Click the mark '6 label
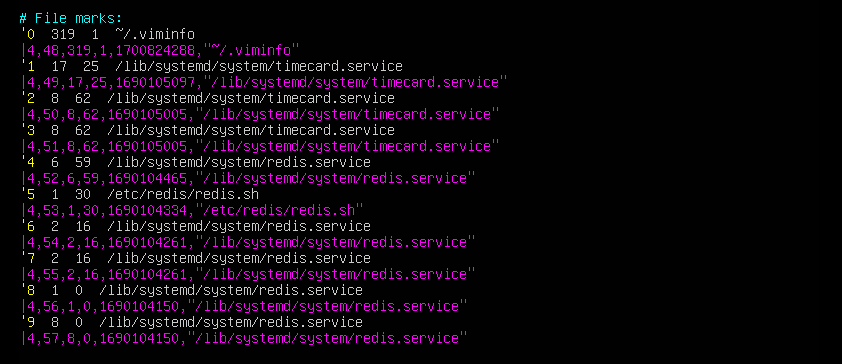 (27, 227)
